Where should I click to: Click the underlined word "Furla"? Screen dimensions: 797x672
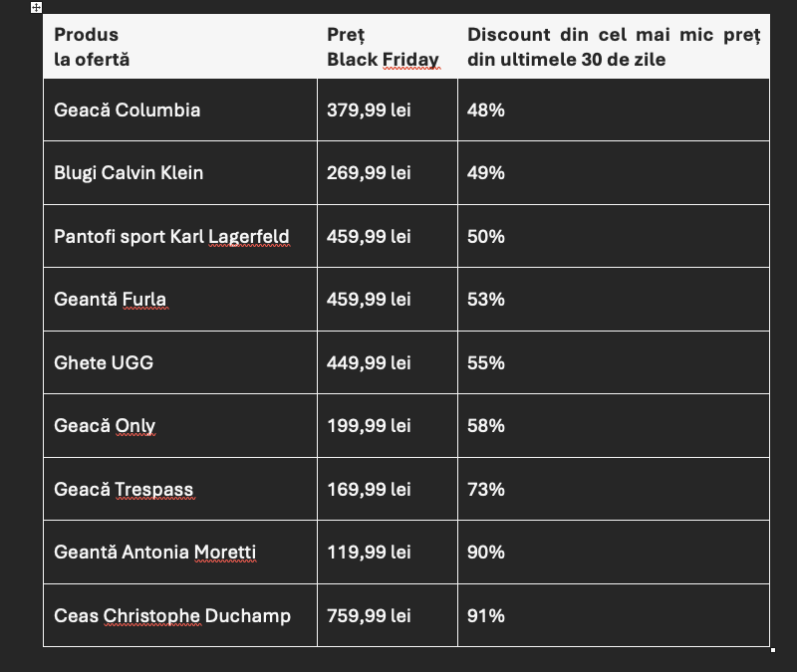click(144, 300)
